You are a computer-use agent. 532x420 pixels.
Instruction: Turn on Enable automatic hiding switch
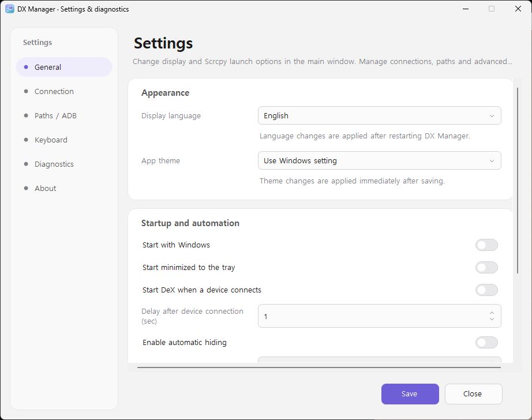point(486,342)
